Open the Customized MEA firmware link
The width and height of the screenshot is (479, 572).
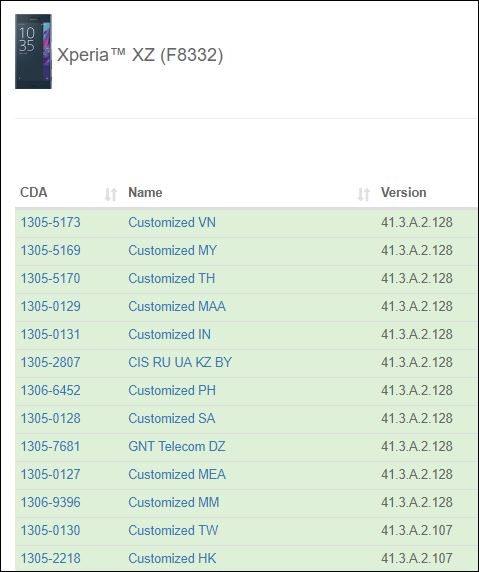tap(177, 475)
